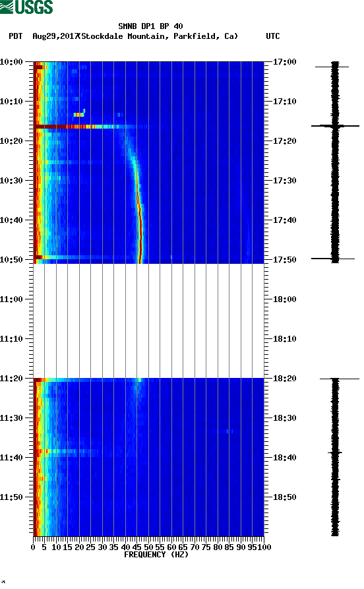Click the USGS logo
This screenshot has height=589, width=364.
pos(26,7)
